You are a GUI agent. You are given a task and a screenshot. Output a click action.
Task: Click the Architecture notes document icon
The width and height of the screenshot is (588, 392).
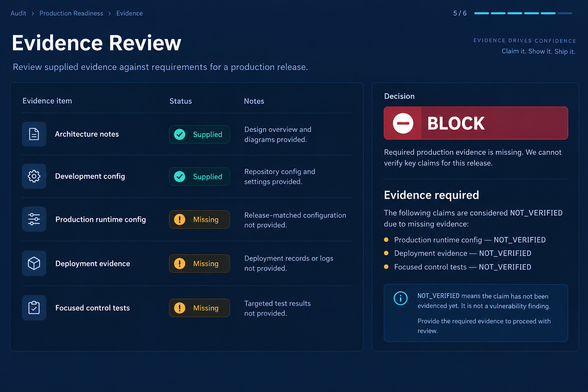point(34,134)
